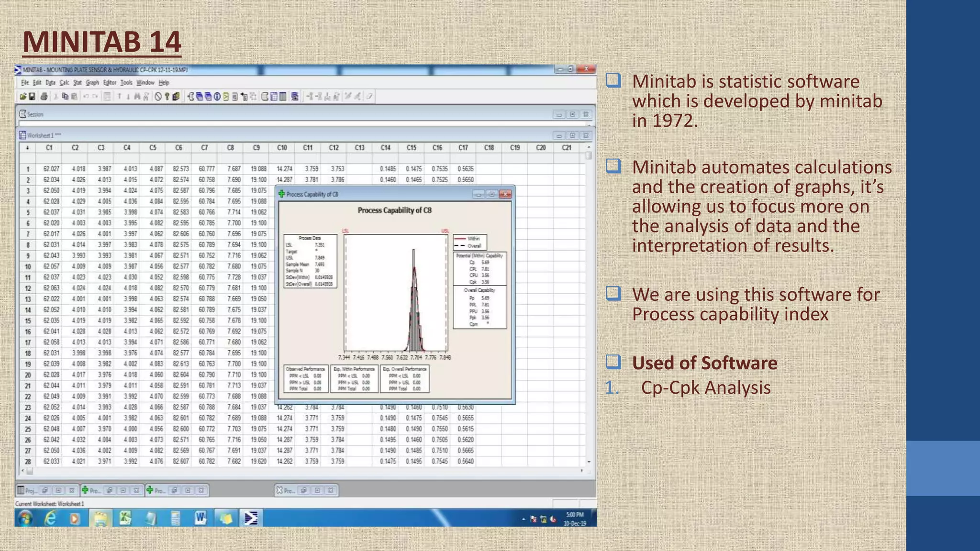This screenshot has height=551, width=980.
Task: Click the Save Project toolbar icon
Action: pyautogui.click(x=32, y=97)
